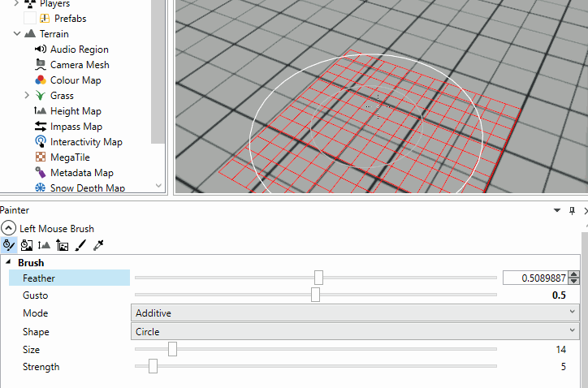The width and height of the screenshot is (588, 388).
Task: Click the Mode property label
Action: click(35, 313)
